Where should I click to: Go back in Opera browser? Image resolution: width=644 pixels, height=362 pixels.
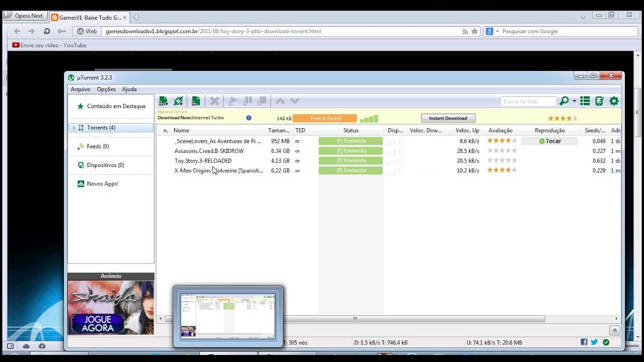click(x=17, y=31)
